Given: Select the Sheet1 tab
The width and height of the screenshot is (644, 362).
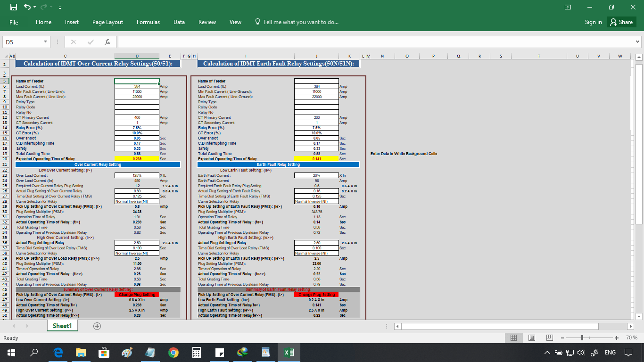Looking at the screenshot, I should pos(61,326).
